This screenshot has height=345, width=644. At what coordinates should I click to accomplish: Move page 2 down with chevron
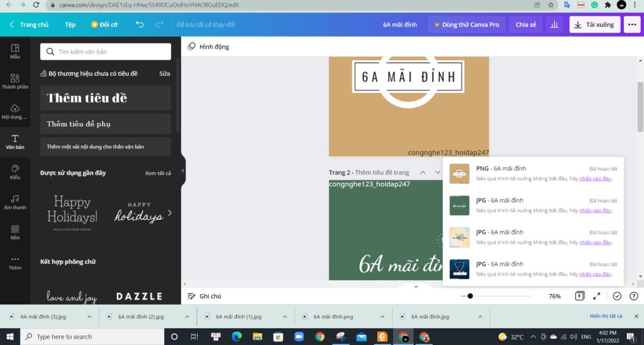(x=438, y=173)
